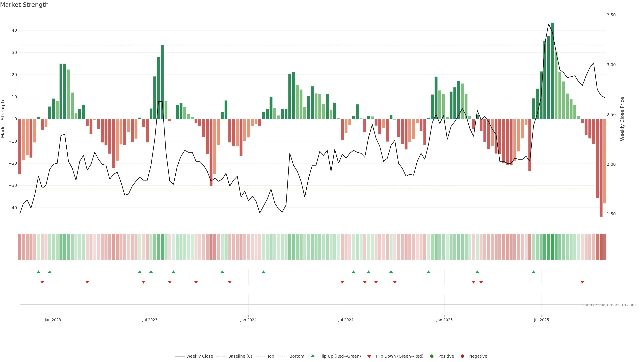The width and height of the screenshot is (644, 362).
Task: Click the Market Strength chart title
Action: [24, 5]
